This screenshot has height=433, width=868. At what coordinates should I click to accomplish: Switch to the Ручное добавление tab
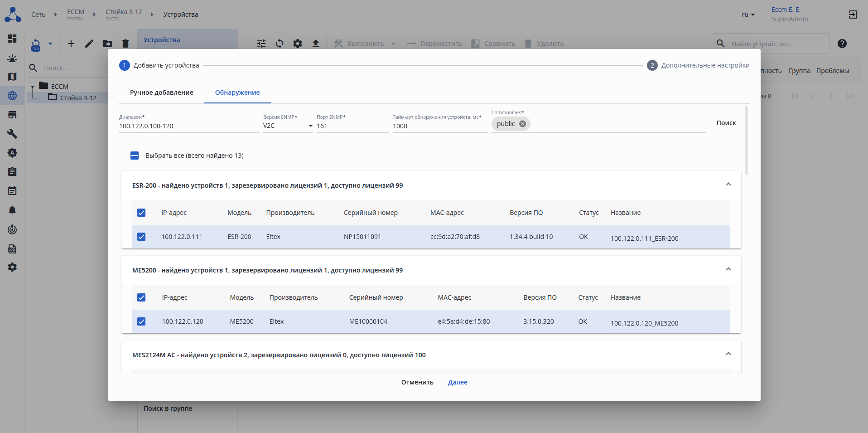pyautogui.click(x=161, y=92)
